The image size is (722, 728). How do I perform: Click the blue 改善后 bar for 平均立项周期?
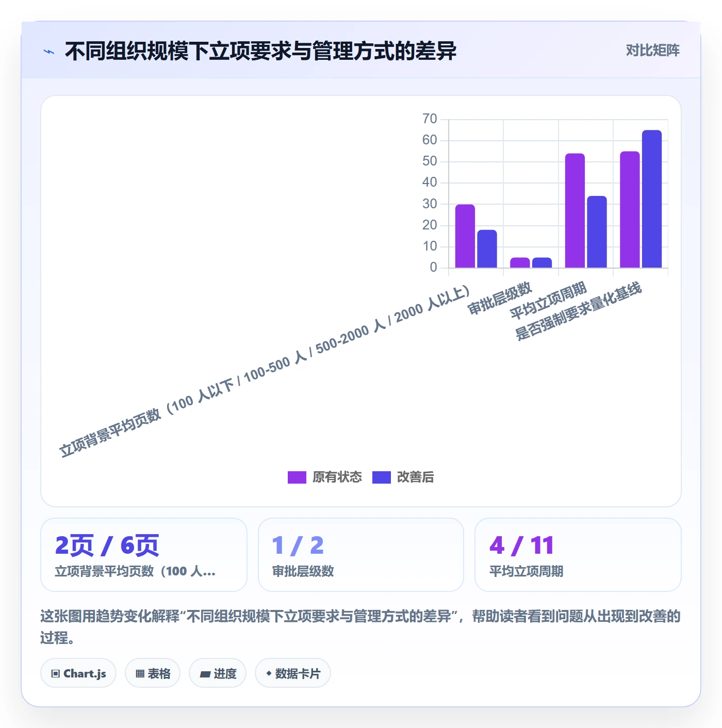click(597, 232)
